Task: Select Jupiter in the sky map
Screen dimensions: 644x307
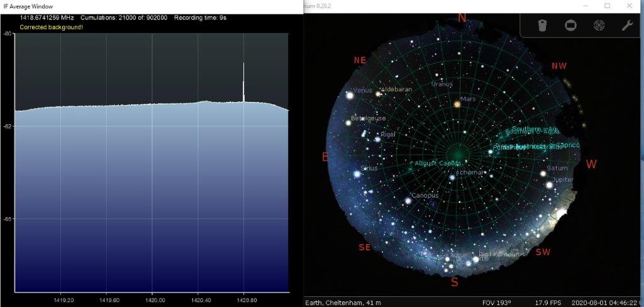Action: pyautogui.click(x=549, y=185)
